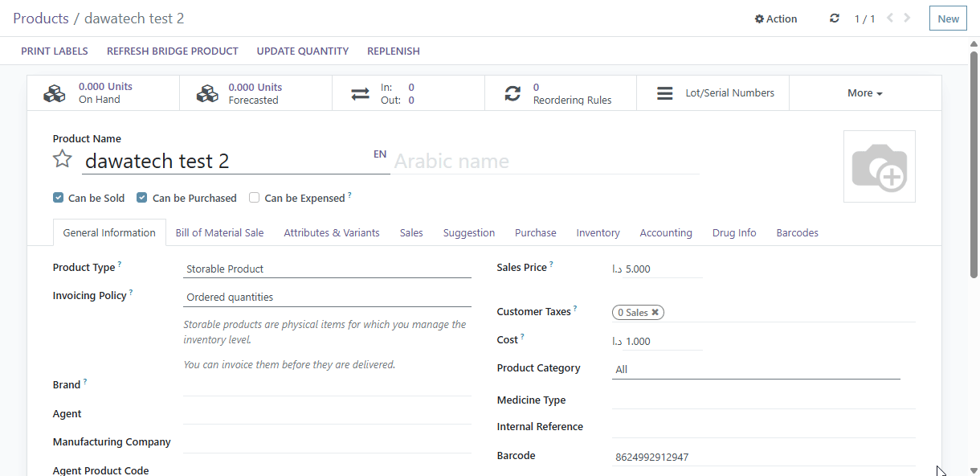Screen dimensions: 980x476
Task: Click the On Hand units boxes icon
Action: (x=55, y=93)
